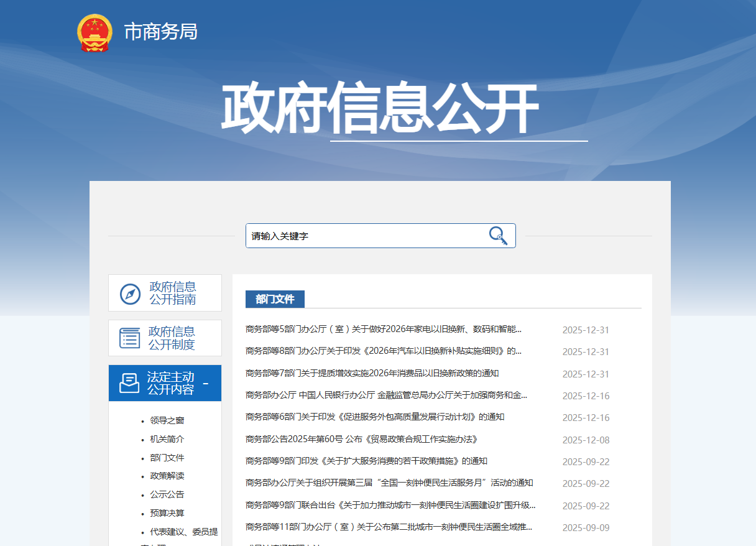756x546 pixels.
Task: Collapse the 法定主动公开内容 section
Action: [x=206, y=383]
